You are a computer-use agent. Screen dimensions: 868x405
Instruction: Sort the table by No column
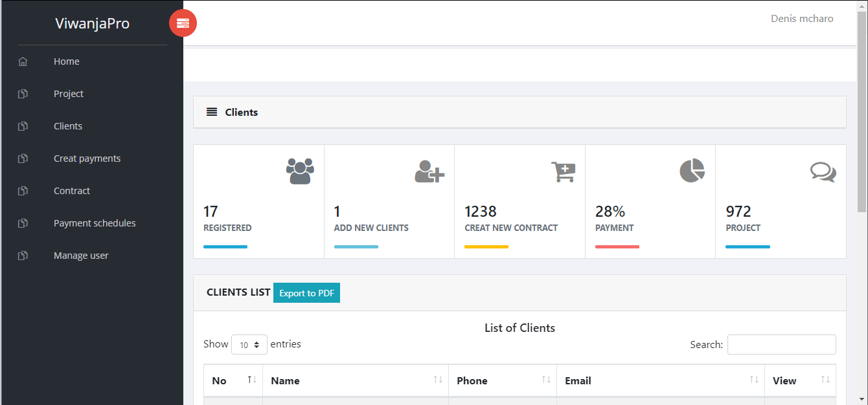(x=252, y=380)
